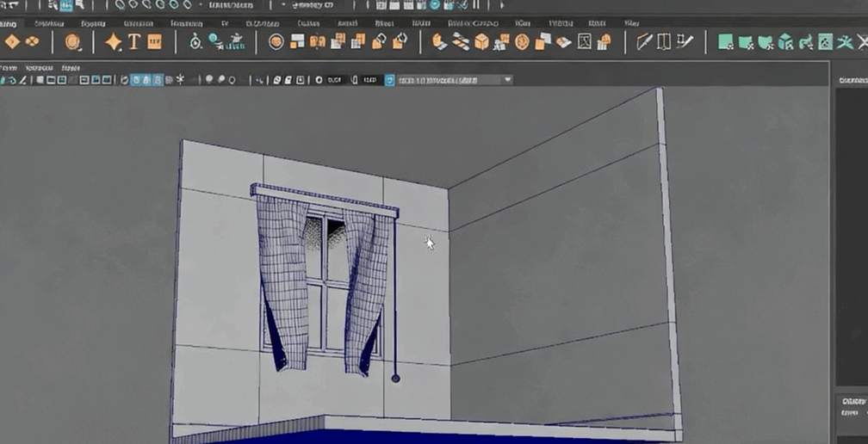This screenshot has width=868, height=444.
Task: Select the orange polygon cube shelf icon
Action: [481, 41]
